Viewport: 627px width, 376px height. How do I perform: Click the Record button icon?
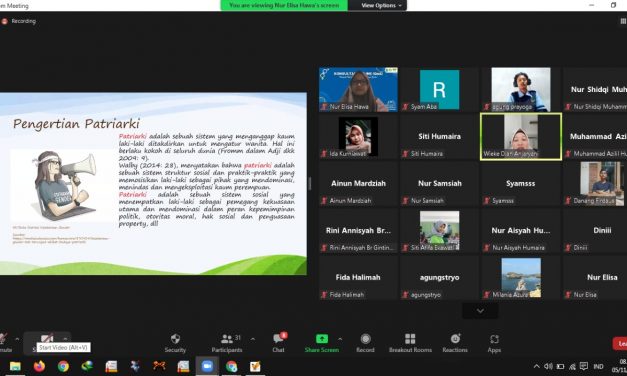point(365,339)
